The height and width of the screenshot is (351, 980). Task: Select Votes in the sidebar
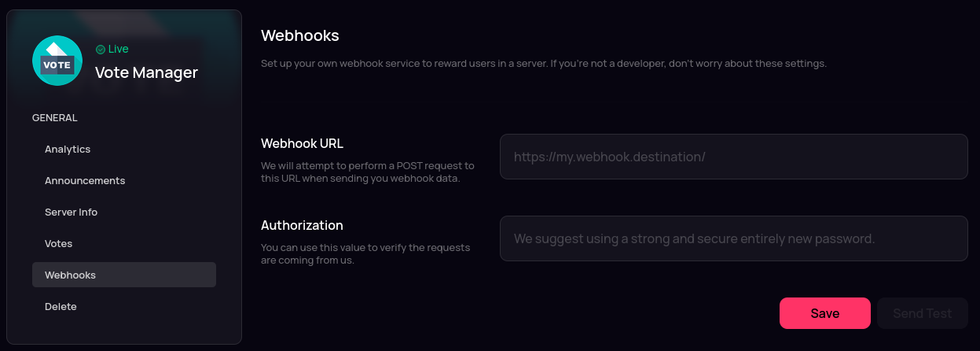tap(58, 244)
